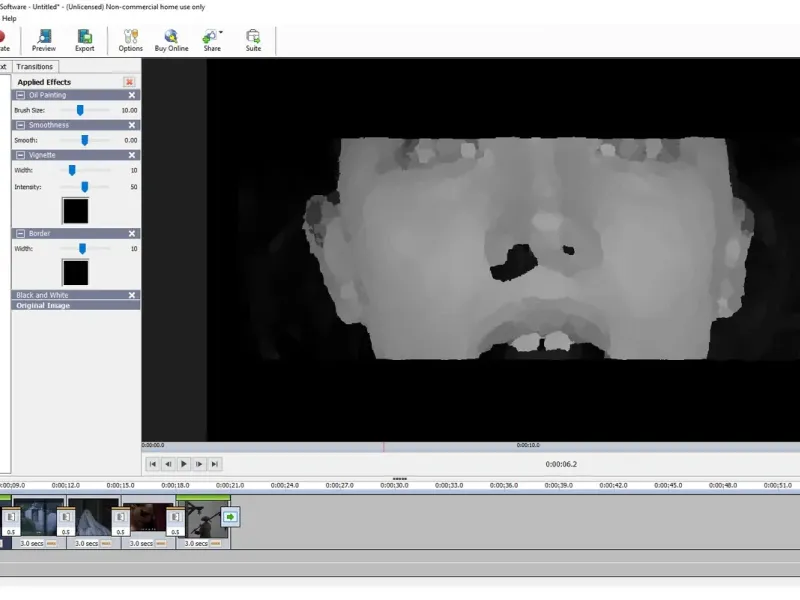Collapse the Border effect section
The width and height of the screenshot is (800, 600).
point(20,234)
